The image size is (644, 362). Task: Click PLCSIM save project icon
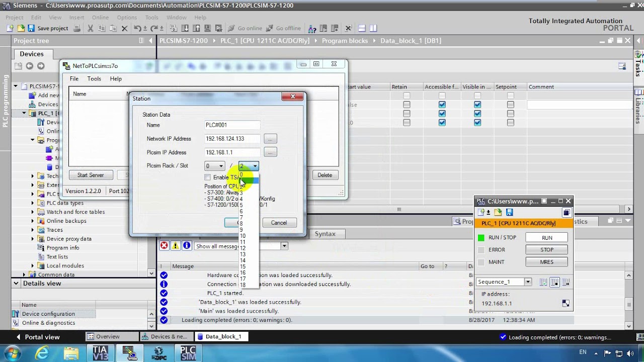(509, 212)
